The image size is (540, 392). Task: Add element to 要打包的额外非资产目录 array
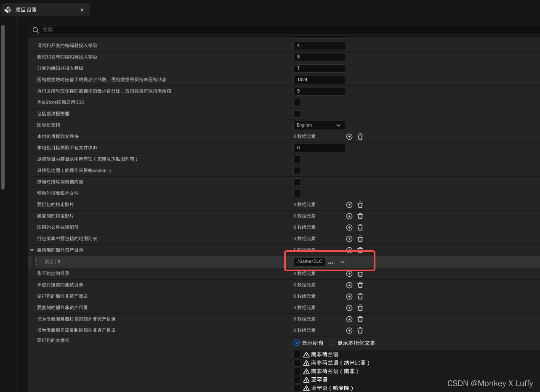pyautogui.click(x=349, y=297)
